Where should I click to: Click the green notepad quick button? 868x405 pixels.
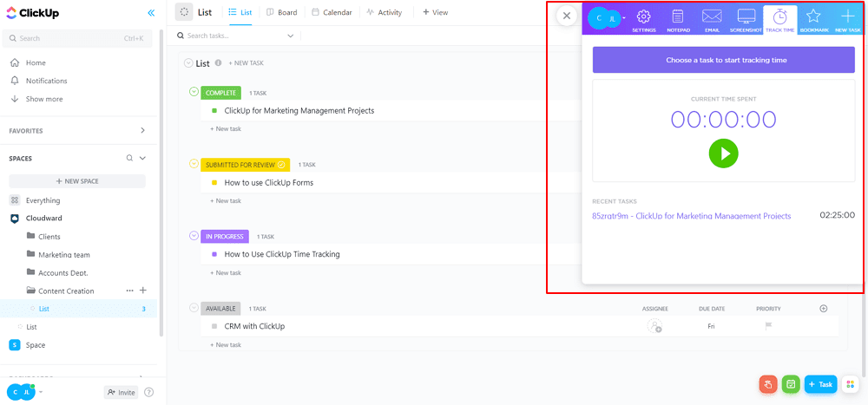(x=791, y=384)
